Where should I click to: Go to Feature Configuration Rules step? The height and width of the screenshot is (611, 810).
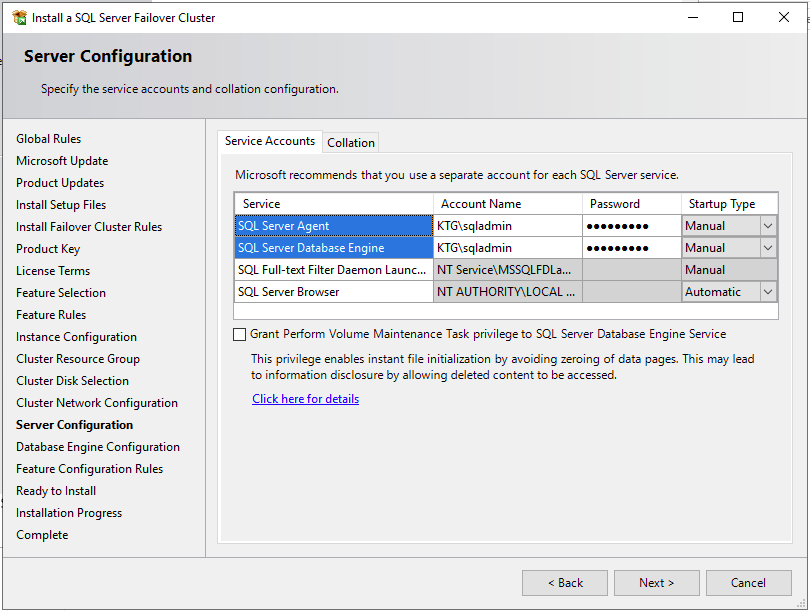pos(89,469)
